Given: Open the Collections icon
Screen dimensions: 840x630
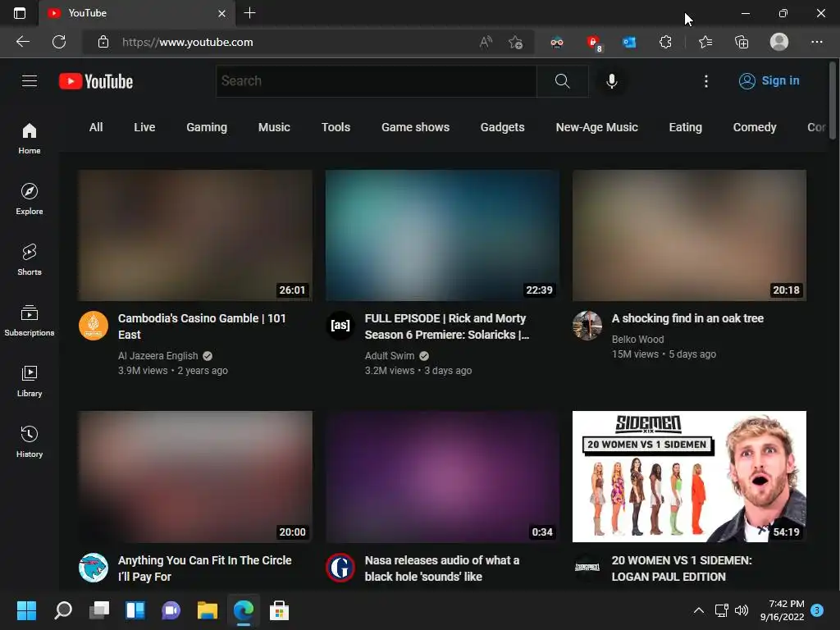Looking at the screenshot, I should coord(742,42).
